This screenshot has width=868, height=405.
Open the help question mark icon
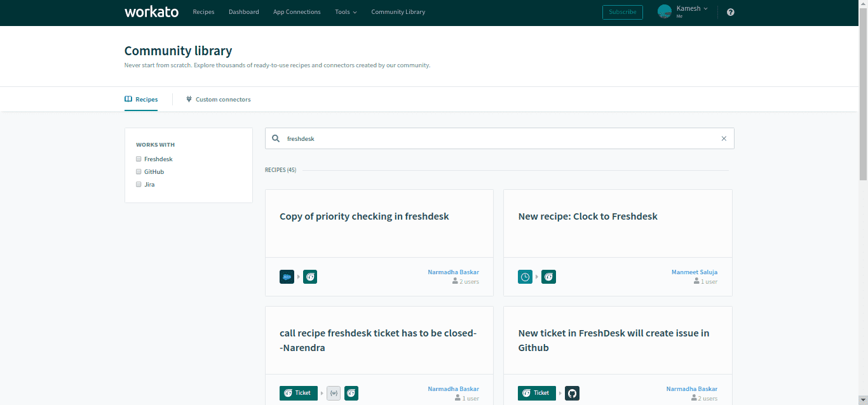pos(730,11)
